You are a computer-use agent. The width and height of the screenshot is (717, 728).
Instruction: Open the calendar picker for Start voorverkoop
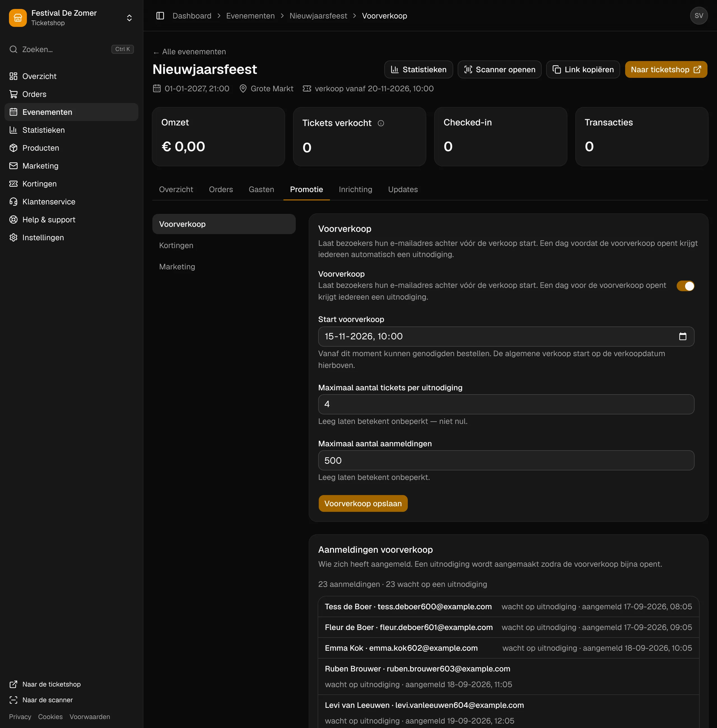[x=682, y=336]
